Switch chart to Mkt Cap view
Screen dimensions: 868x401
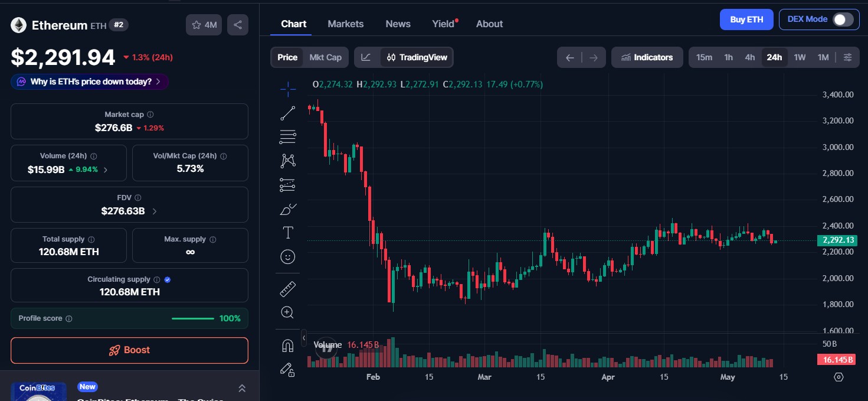point(325,57)
